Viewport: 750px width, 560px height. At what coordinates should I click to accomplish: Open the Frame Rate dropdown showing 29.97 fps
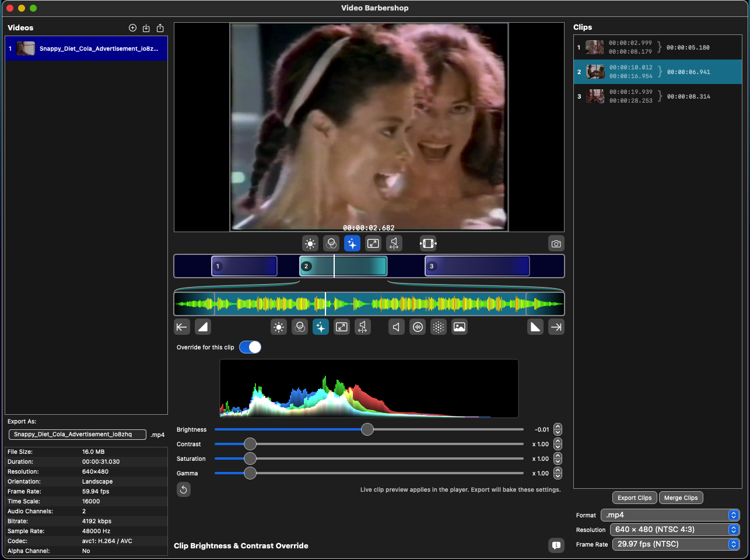pyautogui.click(x=675, y=544)
